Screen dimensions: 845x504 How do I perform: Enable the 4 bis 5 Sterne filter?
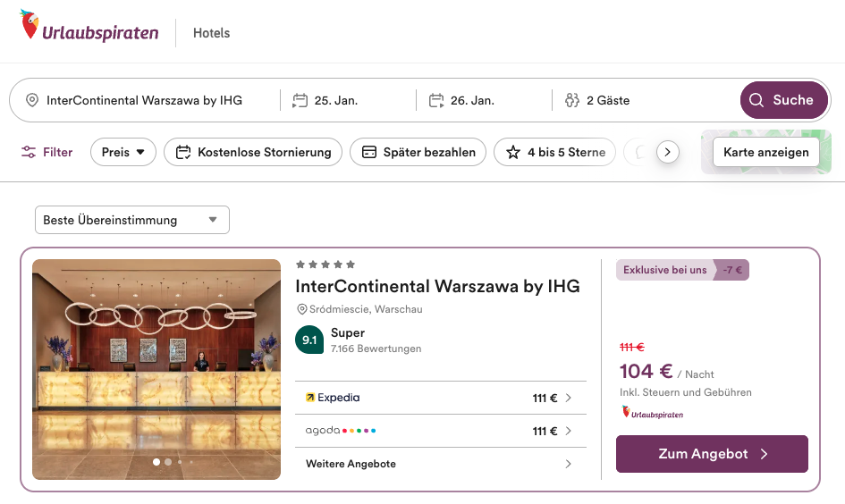point(554,152)
